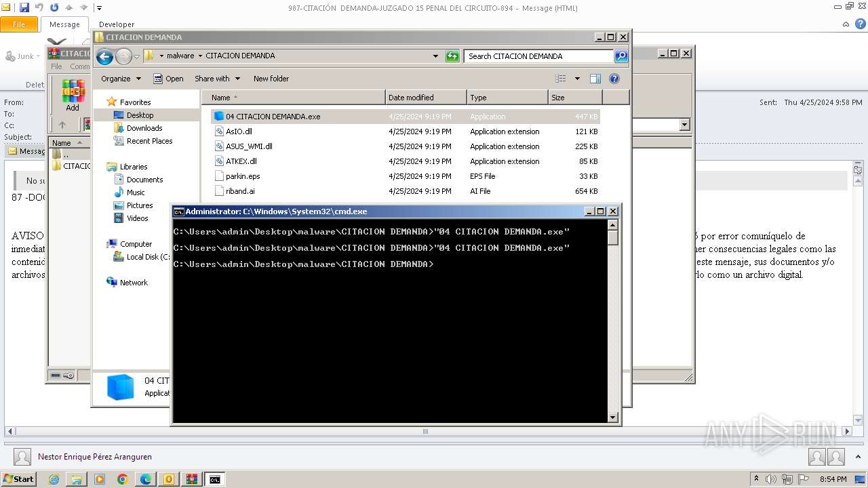Click the Add button in WinRAR
The width and height of the screenshot is (868, 488).
coord(73,95)
